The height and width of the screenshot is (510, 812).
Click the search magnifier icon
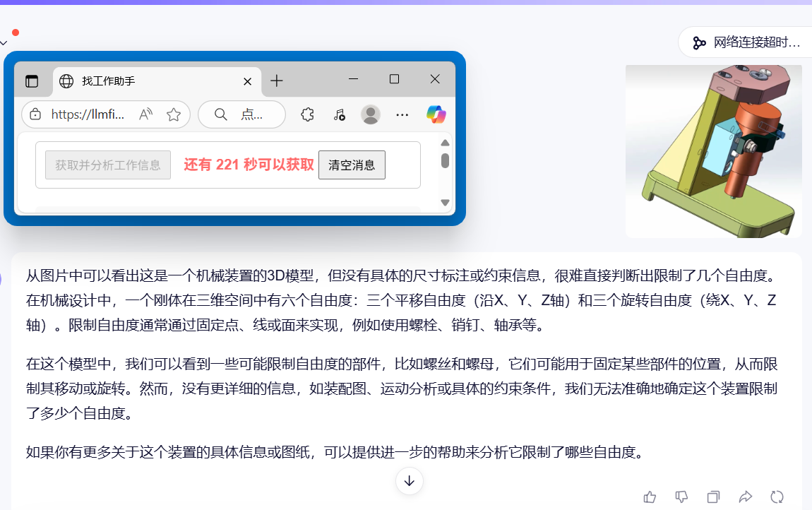coord(220,114)
